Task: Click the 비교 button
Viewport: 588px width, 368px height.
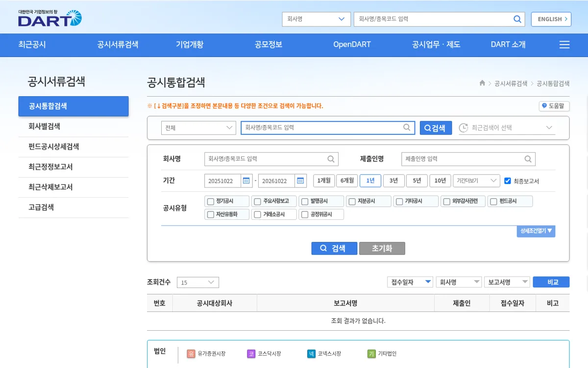Action: (x=551, y=282)
